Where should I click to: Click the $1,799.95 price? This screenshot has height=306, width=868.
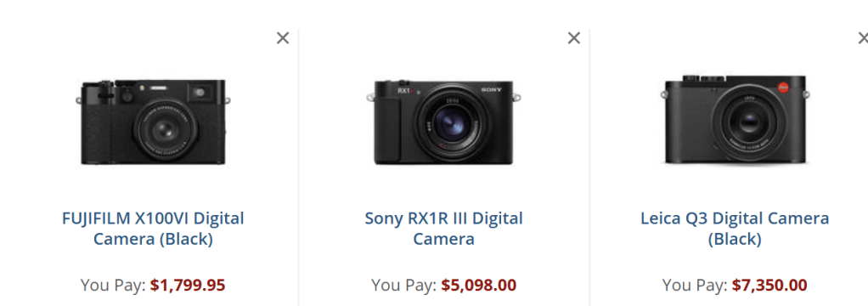pos(188,286)
